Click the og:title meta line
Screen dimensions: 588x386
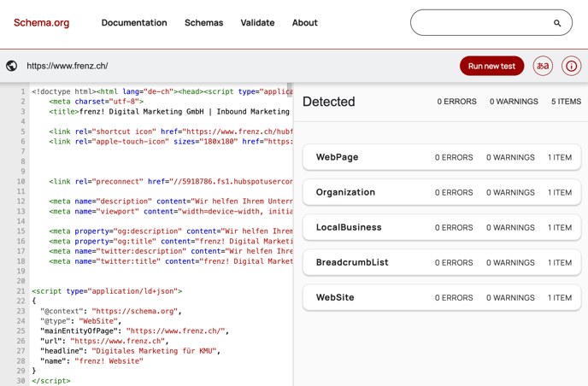[x=171, y=242]
